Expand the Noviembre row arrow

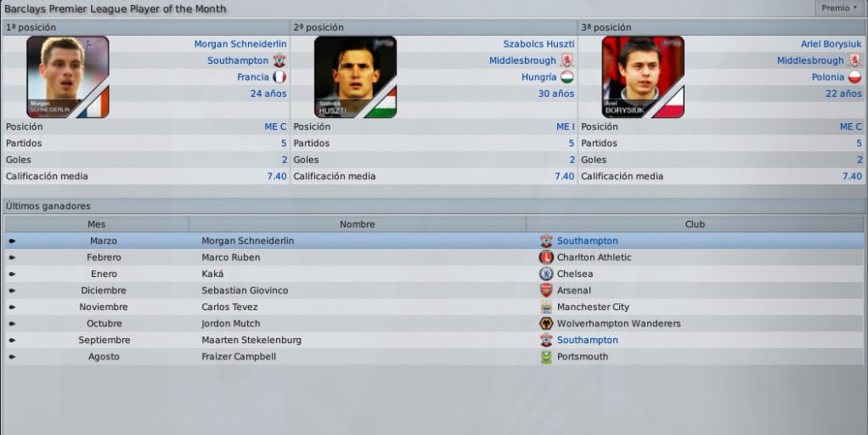[x=12, y=308]
